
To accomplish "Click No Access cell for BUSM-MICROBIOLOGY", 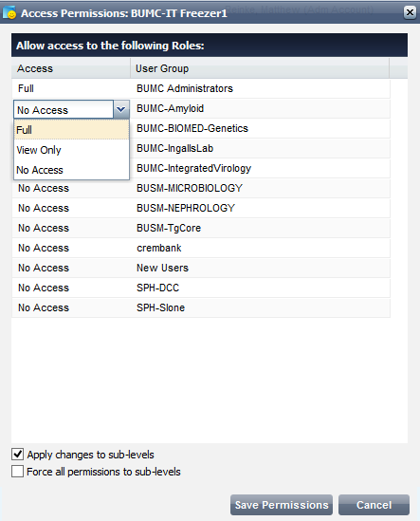I will click(x=71, y=188).
